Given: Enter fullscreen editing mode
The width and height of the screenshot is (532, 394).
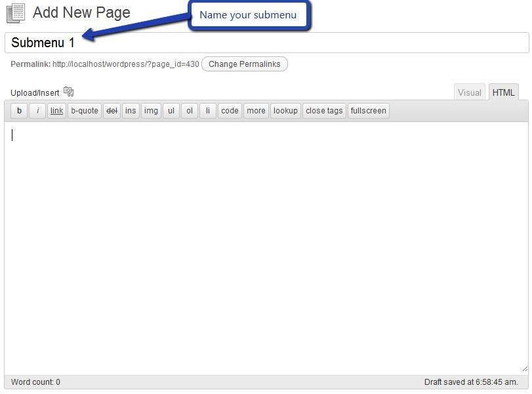Looking at the screenshot, I should (368, 111).
